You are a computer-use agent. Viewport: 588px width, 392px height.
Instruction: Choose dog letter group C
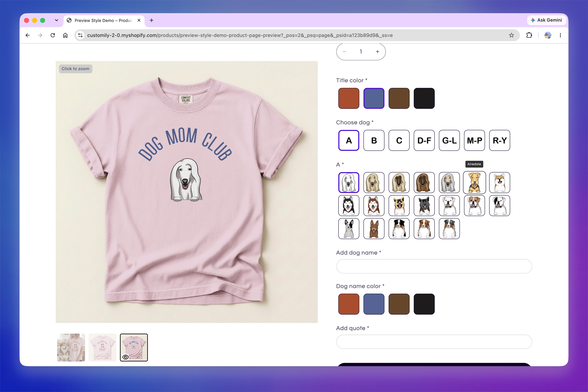399,140
